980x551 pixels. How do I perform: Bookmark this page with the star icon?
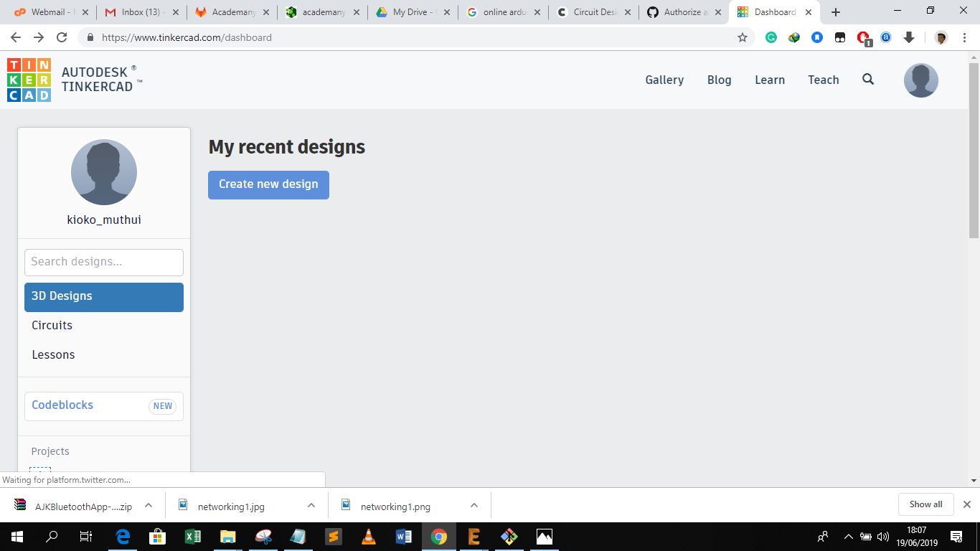[743, 37]
